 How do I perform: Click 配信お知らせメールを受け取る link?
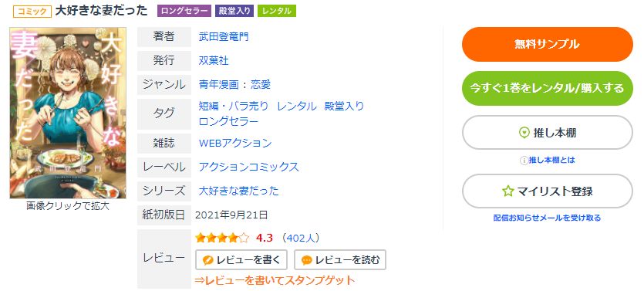547,218
